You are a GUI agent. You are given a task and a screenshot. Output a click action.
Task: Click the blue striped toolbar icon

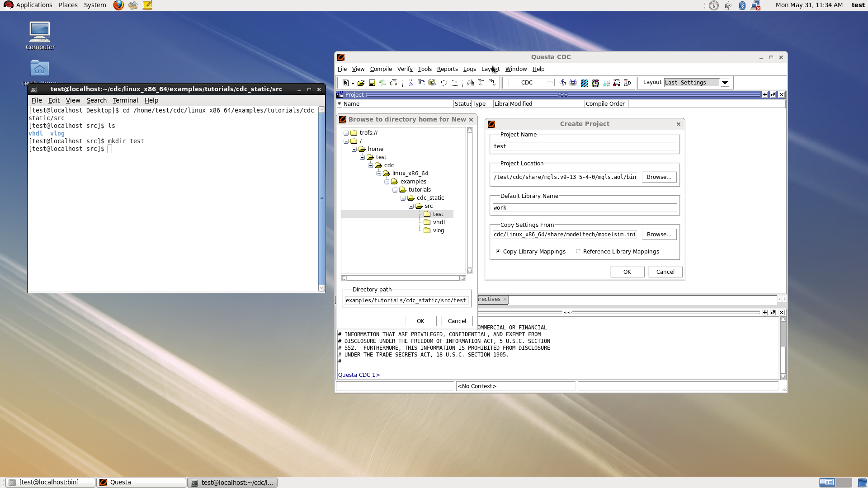tap(585, 83)
